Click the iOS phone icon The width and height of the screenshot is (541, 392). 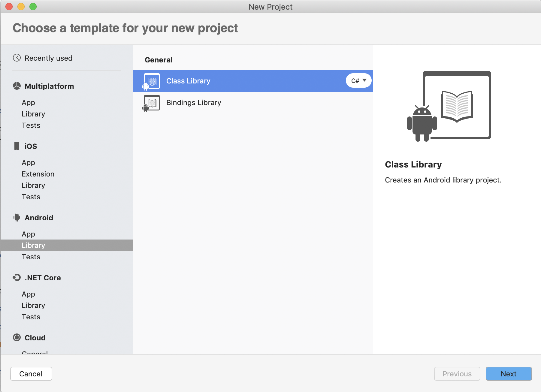pos(17,146)
